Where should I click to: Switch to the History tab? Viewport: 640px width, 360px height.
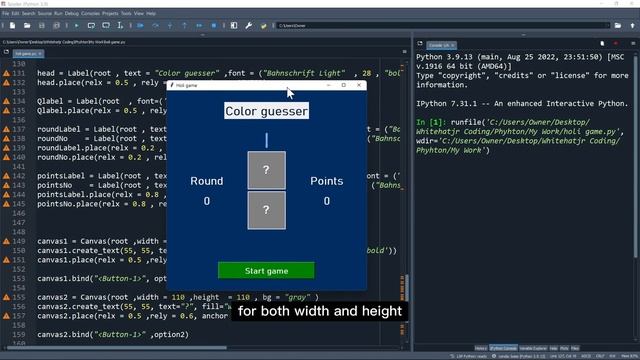tap(481, 348)
